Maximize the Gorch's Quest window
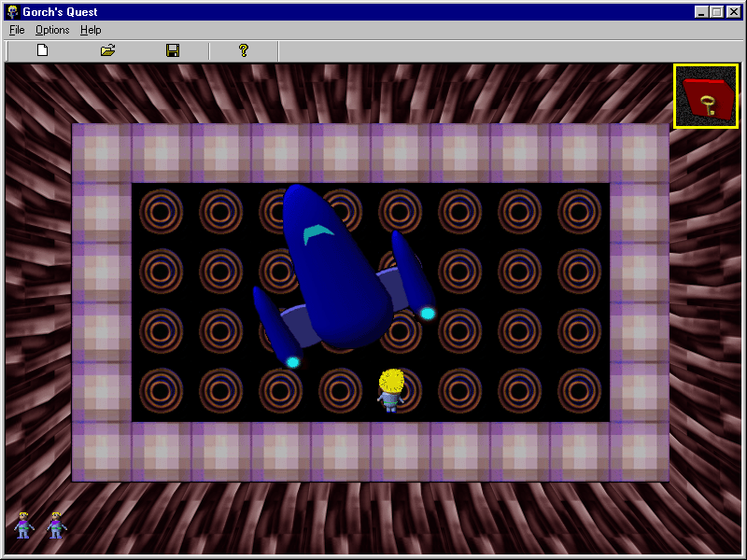The image size is (747, 560). pyautogui.click(x=717, y=12)
